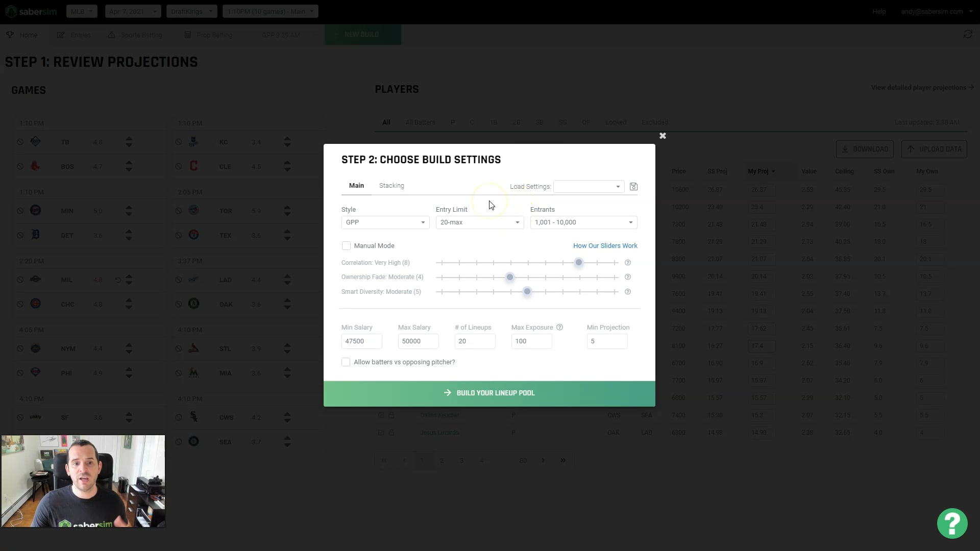Image resolution: width=980 pixels, height=551 pixels.
Task: Click the Max Exposure info icon
Action: tap(559, 328)
